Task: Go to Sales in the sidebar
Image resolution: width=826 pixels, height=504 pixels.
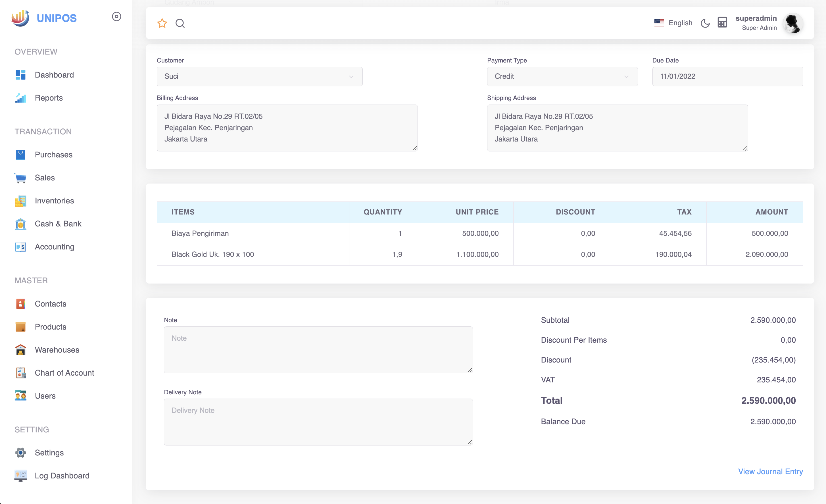Action: point(45,178)
